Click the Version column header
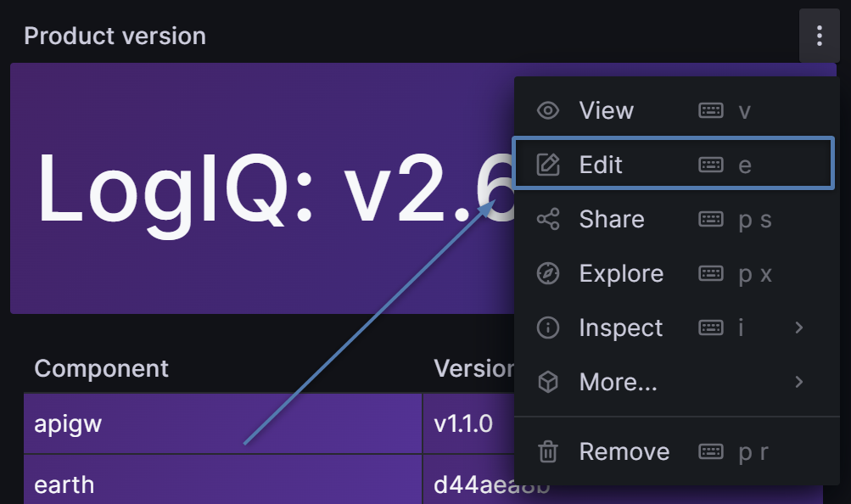This screenshot has width=851, height=504. click(x=472, y=368)
